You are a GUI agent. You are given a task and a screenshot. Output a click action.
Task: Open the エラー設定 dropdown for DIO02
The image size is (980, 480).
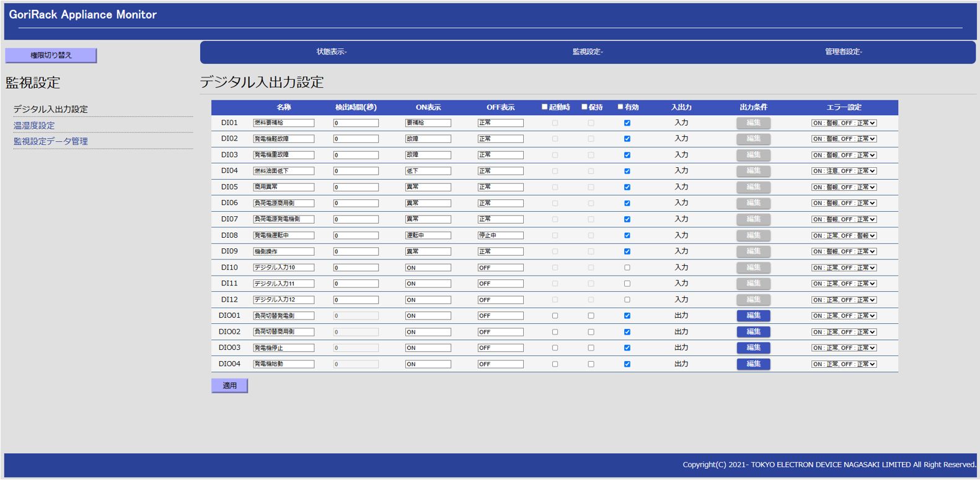(x=844, y=332)
